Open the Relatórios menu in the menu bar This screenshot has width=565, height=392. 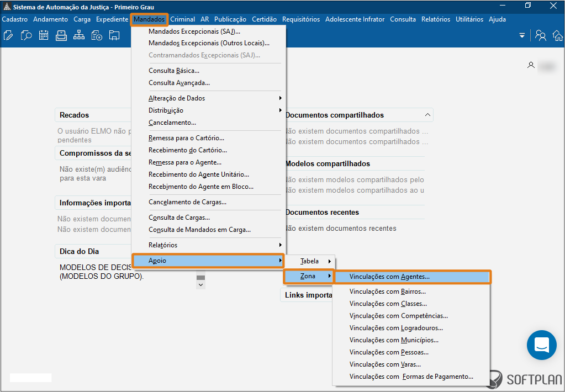436,19
